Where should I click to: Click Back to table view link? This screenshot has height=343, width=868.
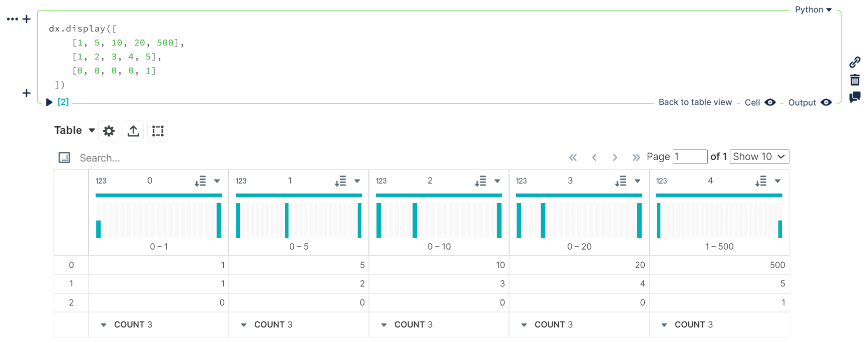tap(695, 102)
